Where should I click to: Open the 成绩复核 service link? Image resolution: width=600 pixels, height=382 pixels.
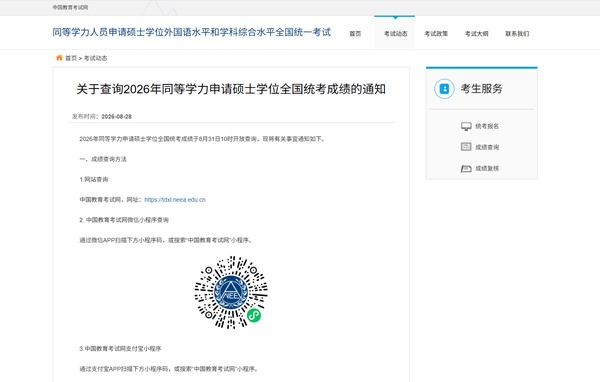(487, 168)
